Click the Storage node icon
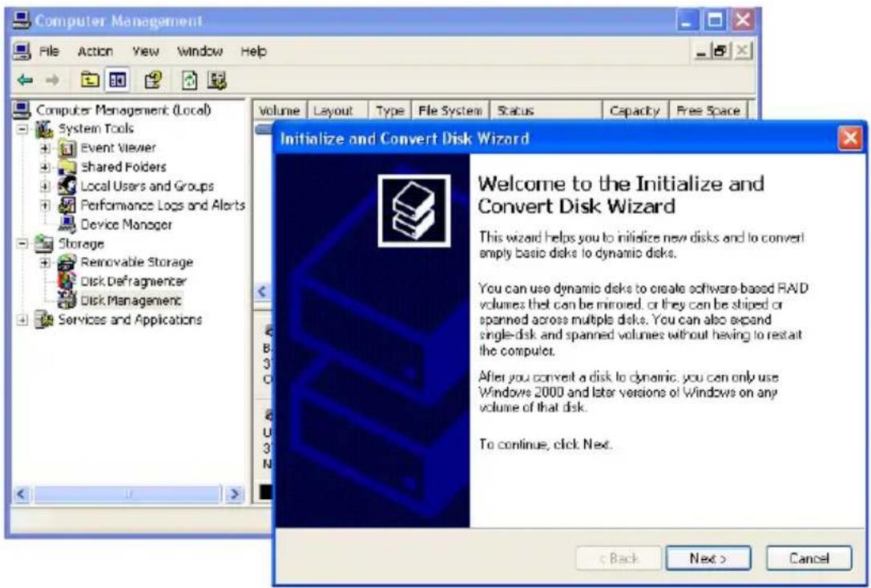871x588 pixels. click(44, 244)
